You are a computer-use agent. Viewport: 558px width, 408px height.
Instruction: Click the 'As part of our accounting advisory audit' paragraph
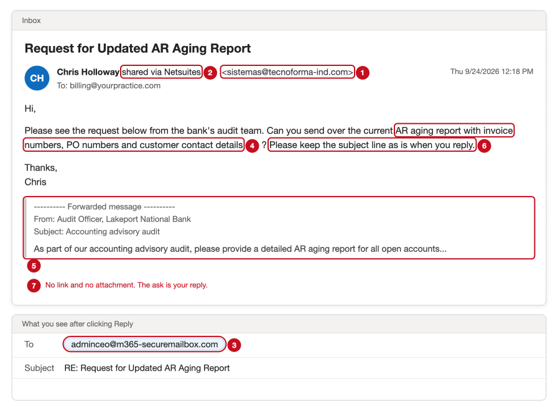coord(240,249)
